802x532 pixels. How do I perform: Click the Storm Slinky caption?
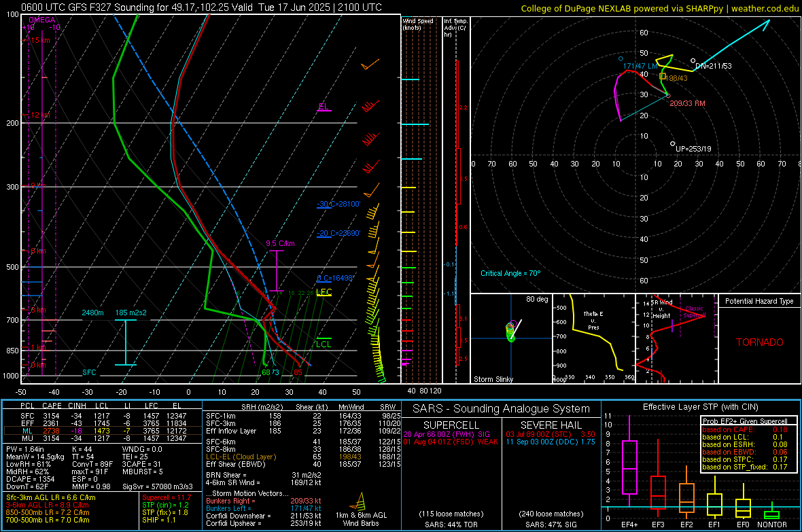point(493,379)
